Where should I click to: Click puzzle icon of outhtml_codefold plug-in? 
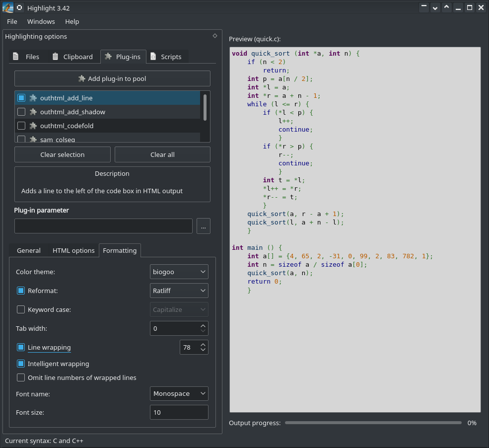coord(33,126)
